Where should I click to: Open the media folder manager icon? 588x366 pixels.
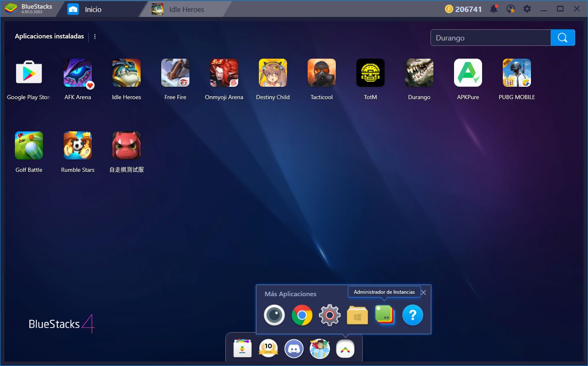357,316
